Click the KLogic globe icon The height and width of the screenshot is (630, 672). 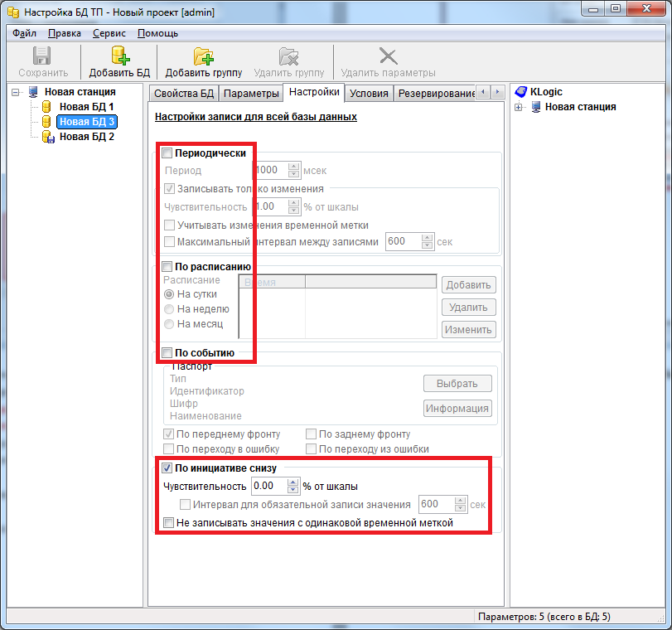point(520,92)
